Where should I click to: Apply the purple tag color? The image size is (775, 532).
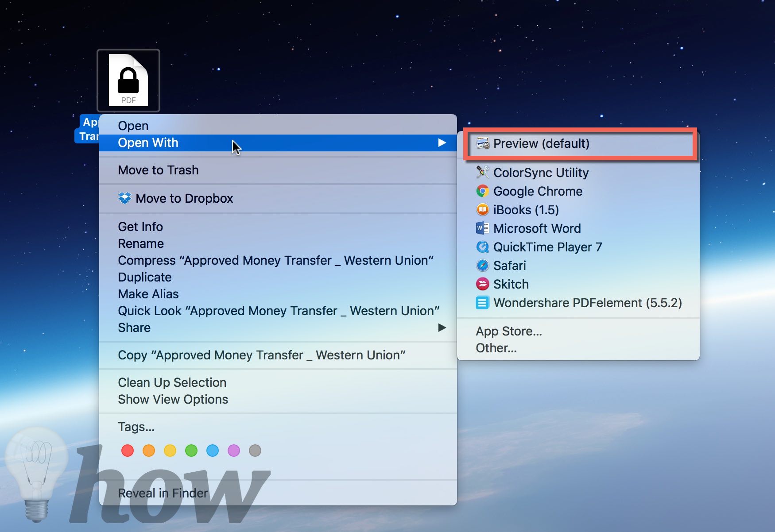tap(234, 451)
